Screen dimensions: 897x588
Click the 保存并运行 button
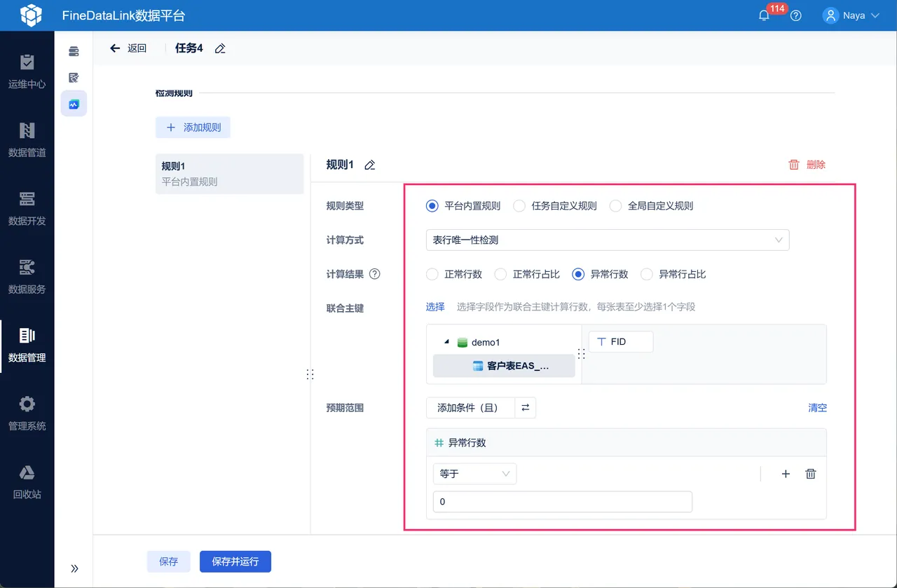coord(235,561)
